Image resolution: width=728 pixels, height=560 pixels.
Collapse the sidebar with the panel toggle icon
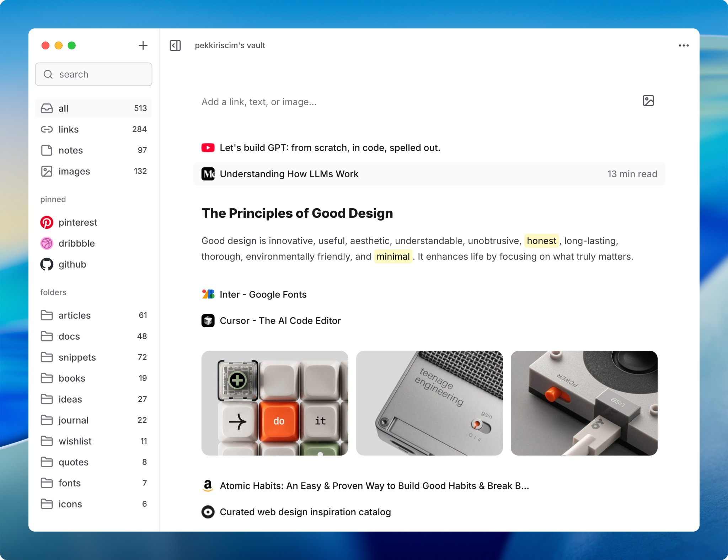(175, 45)
